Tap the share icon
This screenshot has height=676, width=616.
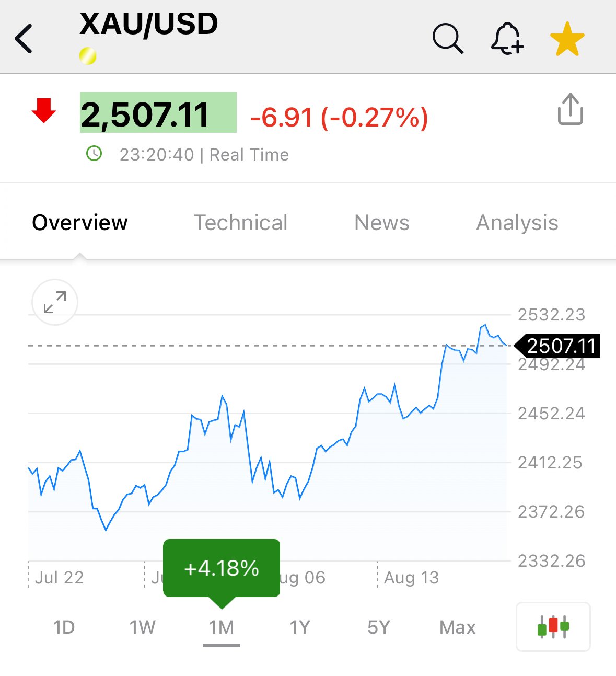571,109
